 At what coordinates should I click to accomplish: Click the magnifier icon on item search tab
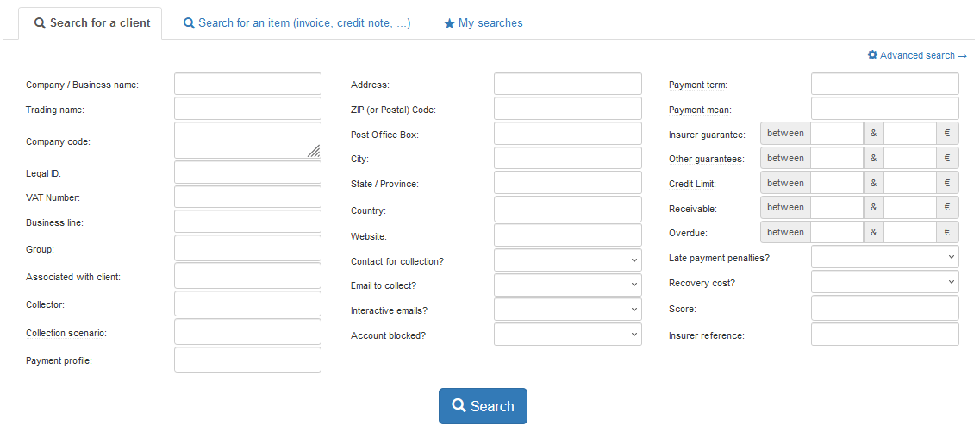point(189,24)
